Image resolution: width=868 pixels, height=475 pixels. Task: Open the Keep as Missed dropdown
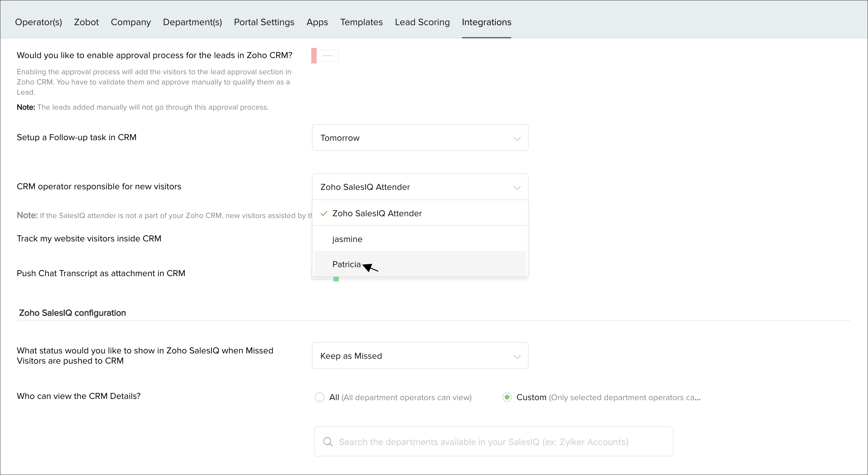point(420,356)
